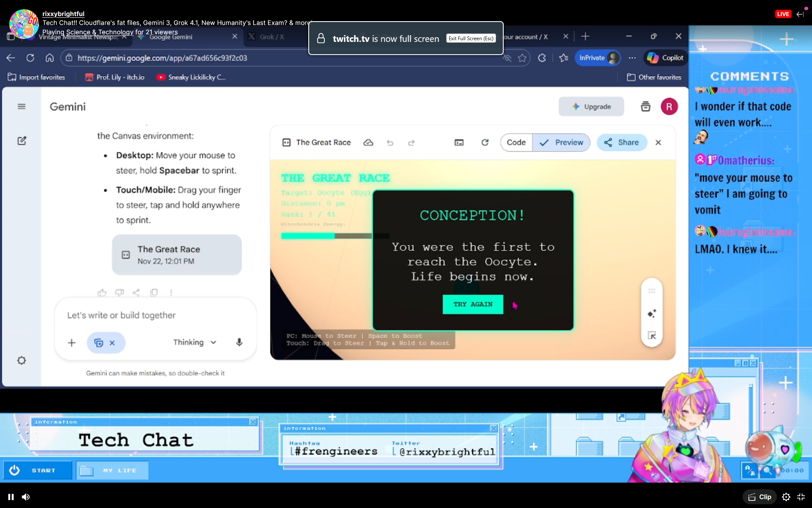Click the microphone voice input icon
812x508 pixels.
point(239,342)
